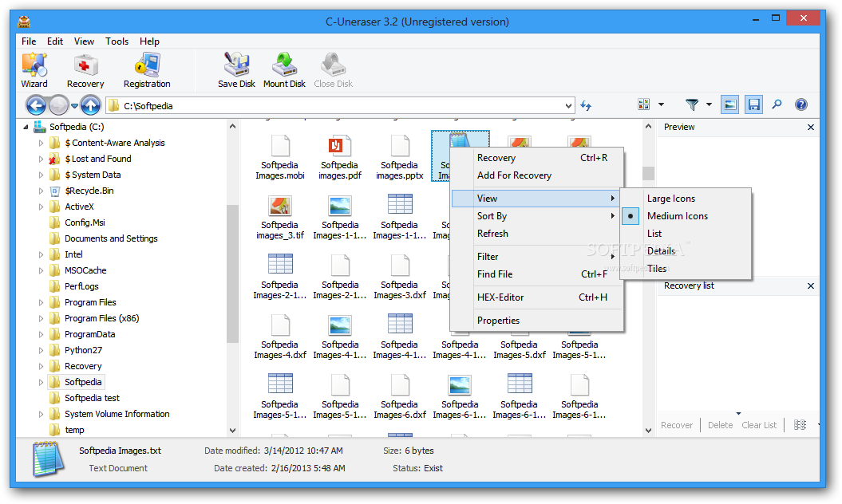842x504 pixels.
Task: Click the Recover button
Action: [677, 425]
